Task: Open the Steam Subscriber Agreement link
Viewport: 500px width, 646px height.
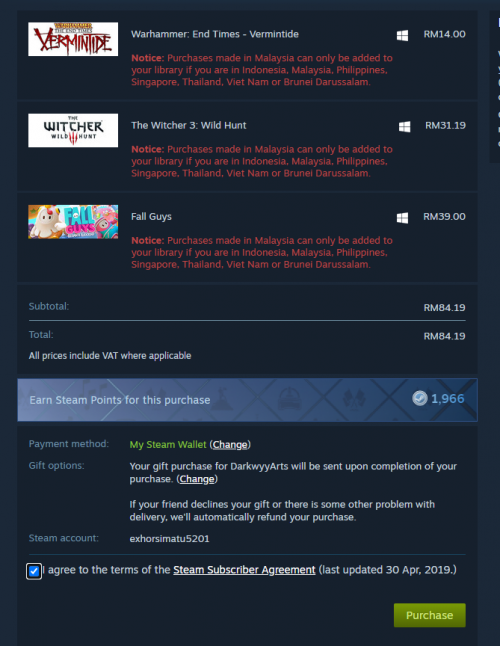Action: coord(244,570)
